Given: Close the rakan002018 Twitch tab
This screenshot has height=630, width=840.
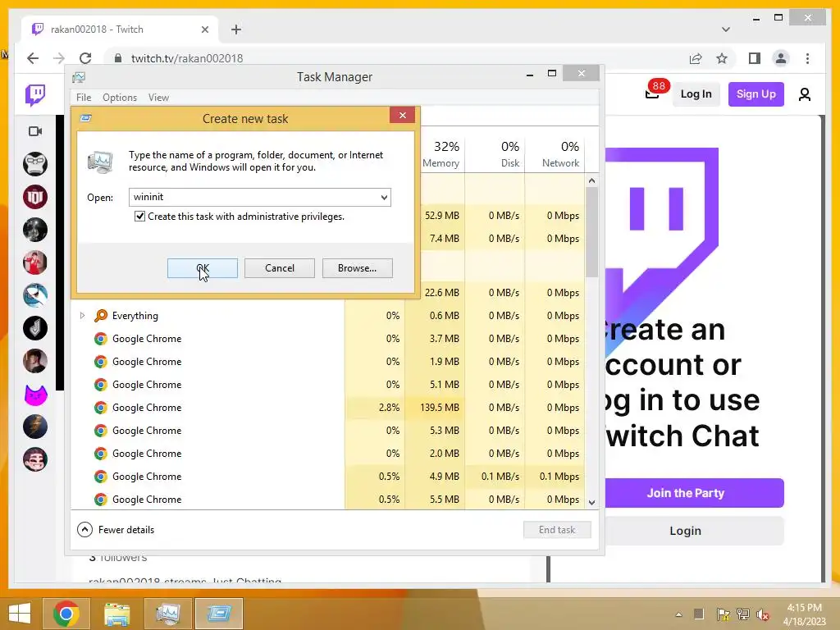Looking at the screenshot, I should [x=204, y=30].
